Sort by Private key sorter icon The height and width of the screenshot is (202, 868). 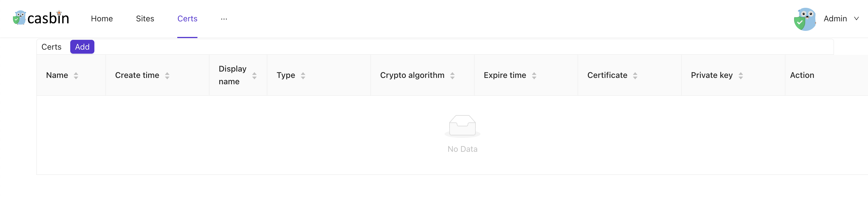click(x=740, y=76)
